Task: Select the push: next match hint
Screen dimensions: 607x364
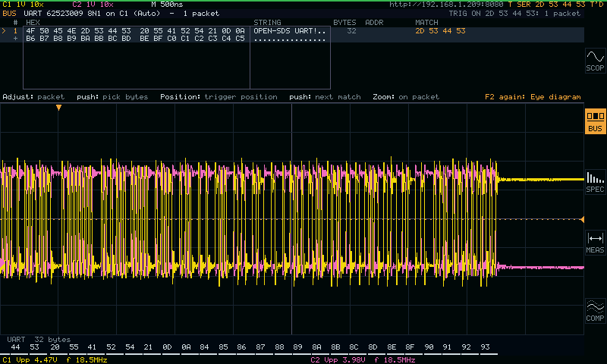Action: 325,97
